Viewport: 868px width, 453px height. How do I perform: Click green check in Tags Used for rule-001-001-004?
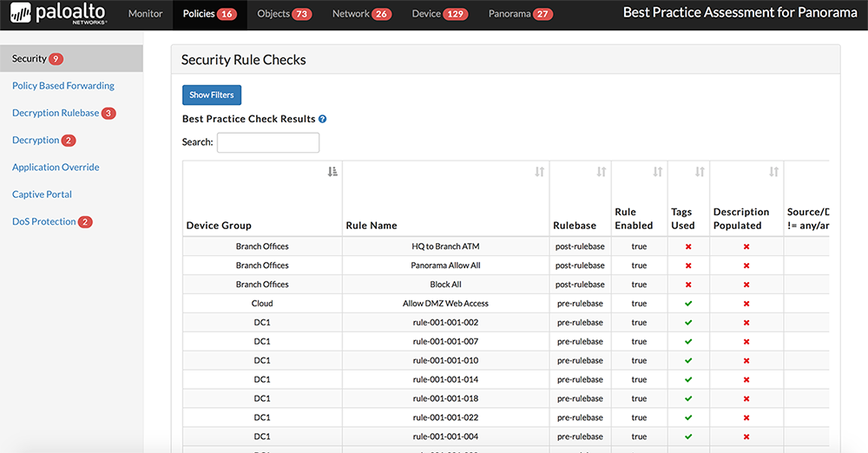(x=688, y=437)
